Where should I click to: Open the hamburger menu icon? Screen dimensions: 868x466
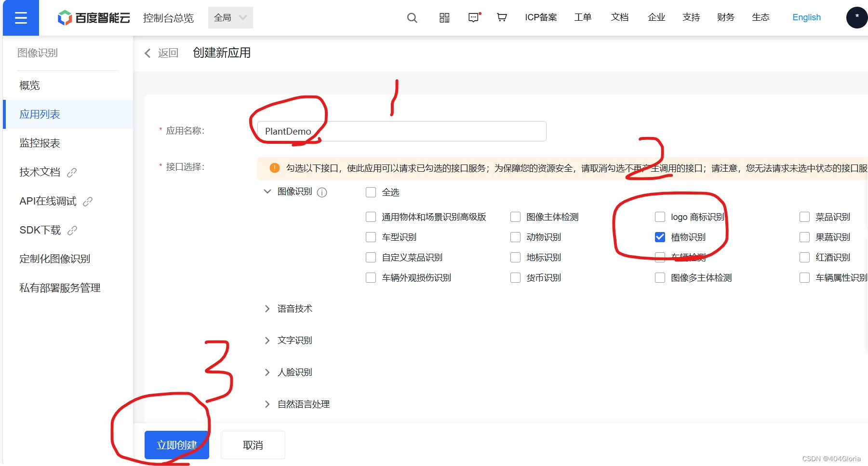[x=21, y=18]
